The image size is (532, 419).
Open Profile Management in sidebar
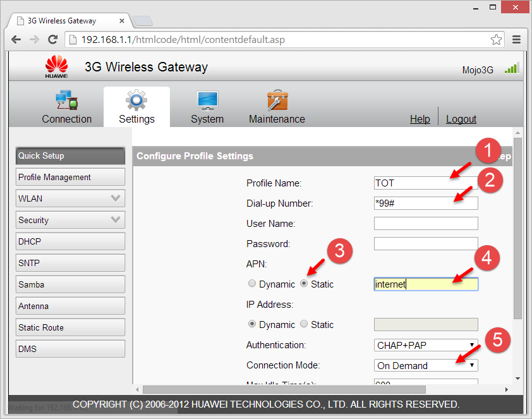[70, 177]
